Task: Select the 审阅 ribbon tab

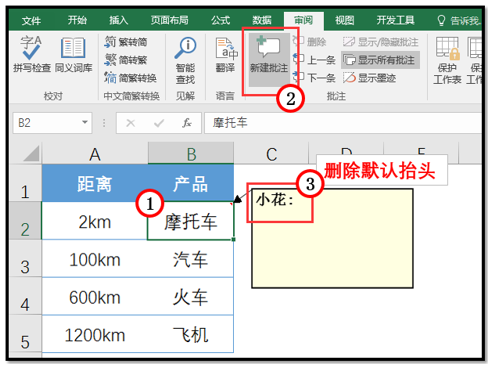Action: (303, 21)
